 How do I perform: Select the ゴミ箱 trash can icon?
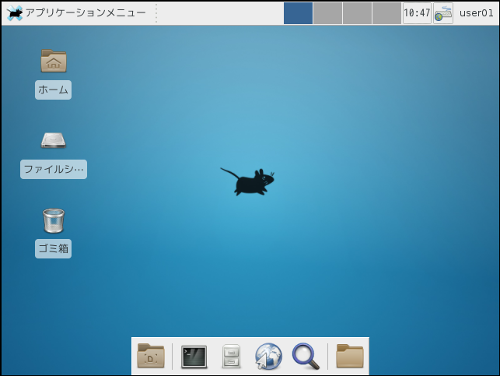(53, 220)
